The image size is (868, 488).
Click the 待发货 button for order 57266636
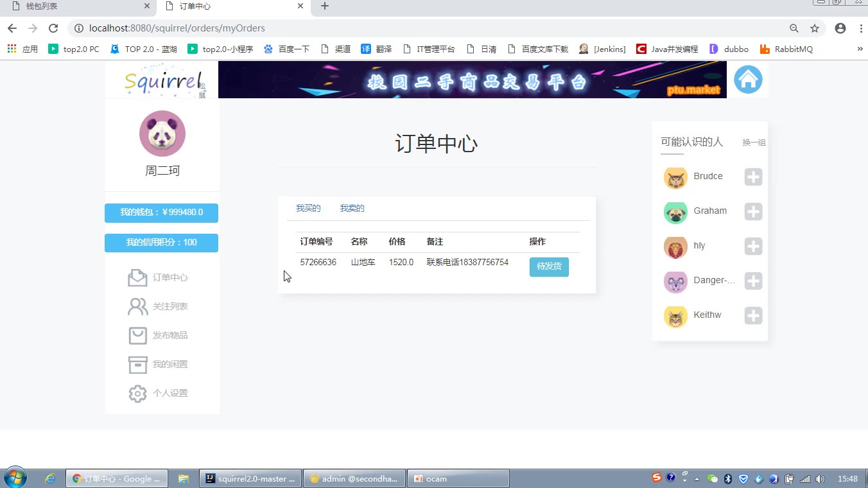[x=549, y=266]
